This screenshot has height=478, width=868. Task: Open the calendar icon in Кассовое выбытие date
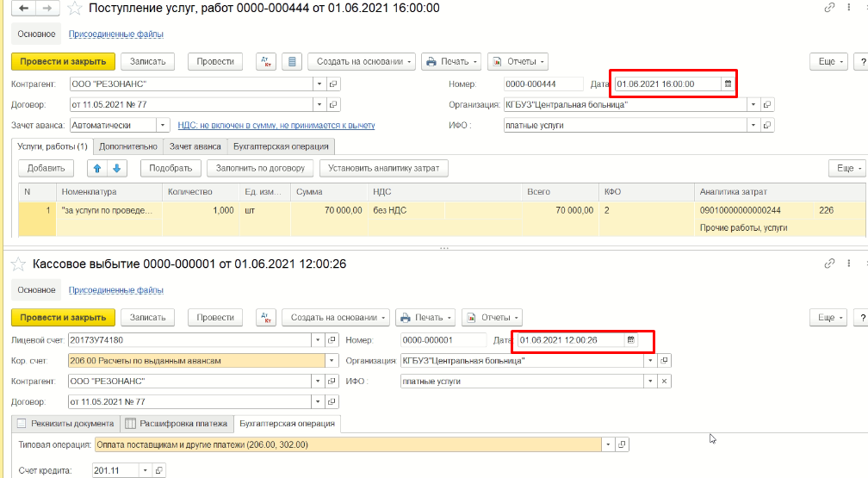coord(630,340)
